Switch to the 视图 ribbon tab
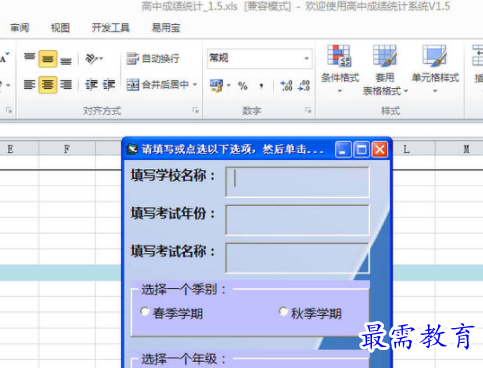Screen dimensions: 483x368 tap(60, 28)
